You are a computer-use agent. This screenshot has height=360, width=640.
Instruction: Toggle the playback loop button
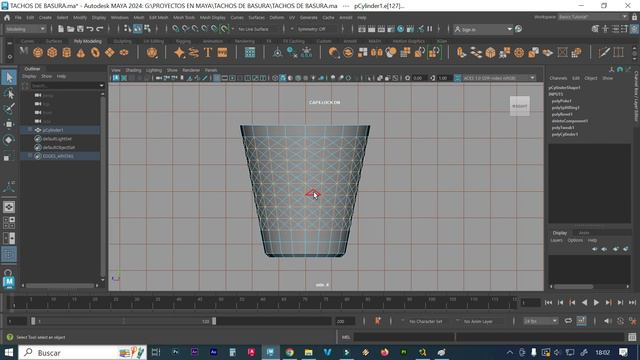(568, 321)
